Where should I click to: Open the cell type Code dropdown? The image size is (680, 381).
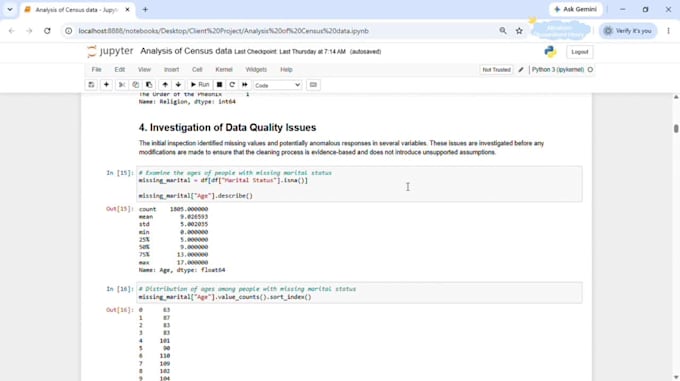tap(278, 85)
